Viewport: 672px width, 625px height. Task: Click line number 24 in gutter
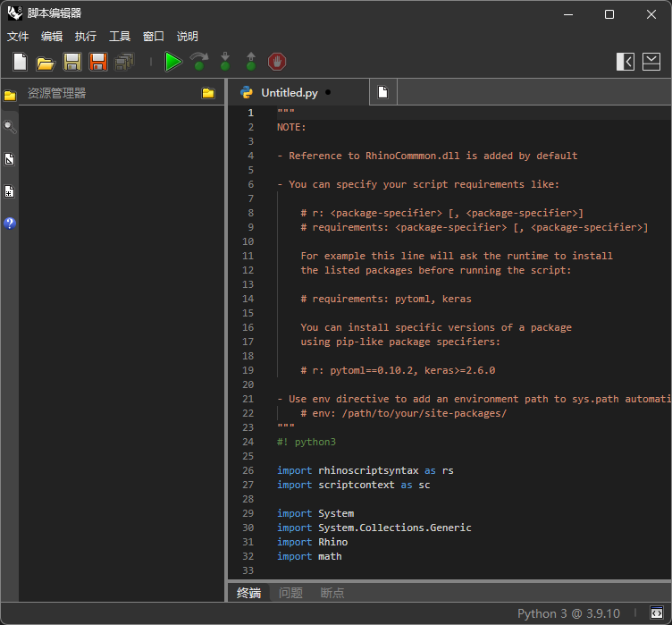point(248,442)
